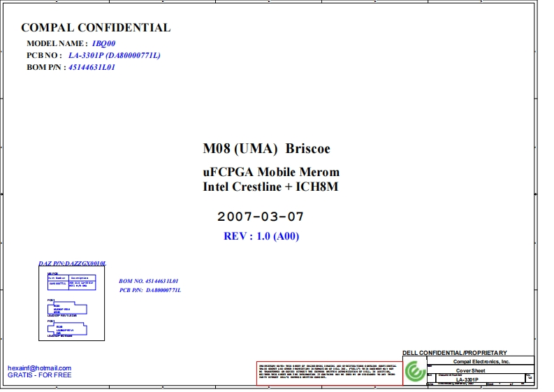Click the 'COMPAL CONFIDENTIAL' heading
The height and width of the screenshot is (392, 554).
tap(96, 27)
